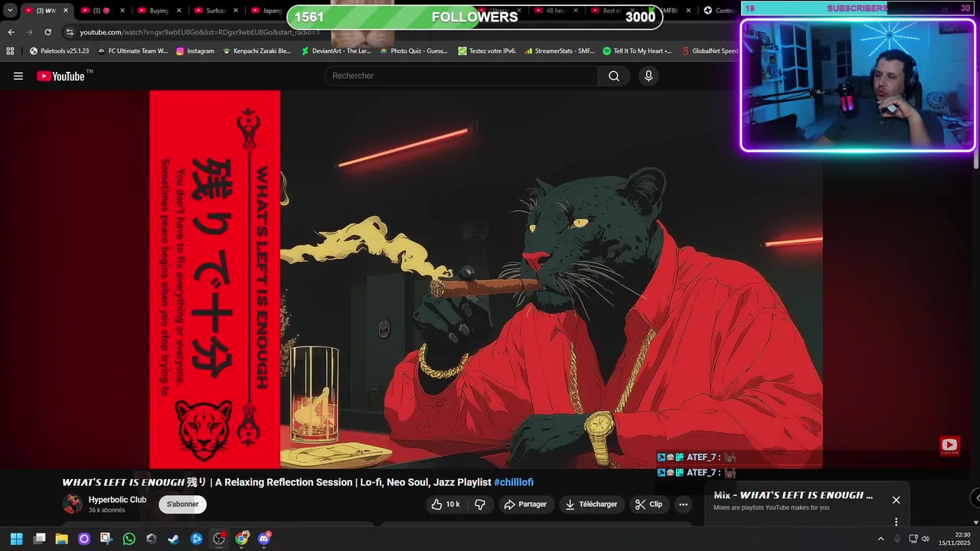Click the magnifier search button
The image size is (980, 551).
click(614, 76)
